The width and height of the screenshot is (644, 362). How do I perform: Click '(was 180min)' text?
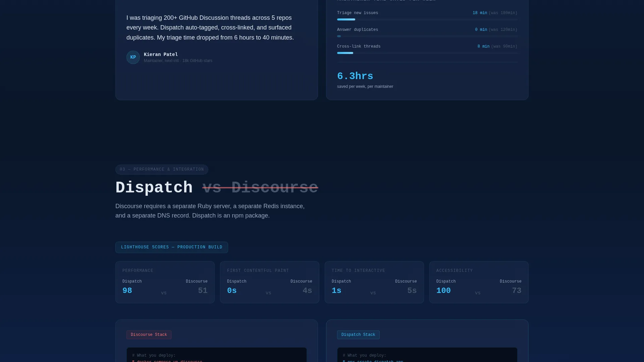coord(503,13)
